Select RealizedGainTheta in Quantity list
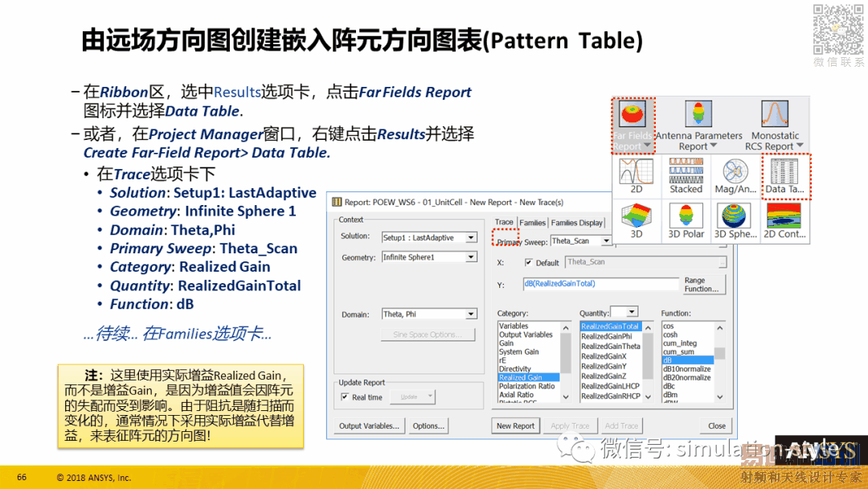868x489 pixels. coord(611,346)
